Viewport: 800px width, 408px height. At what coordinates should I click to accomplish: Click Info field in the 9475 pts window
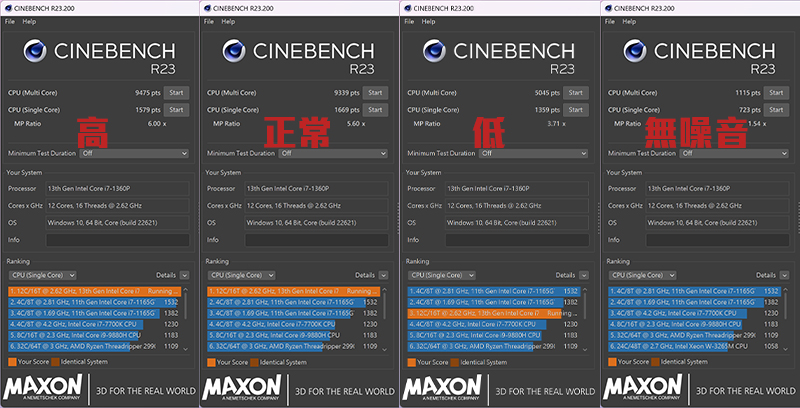tap(118, 240)
